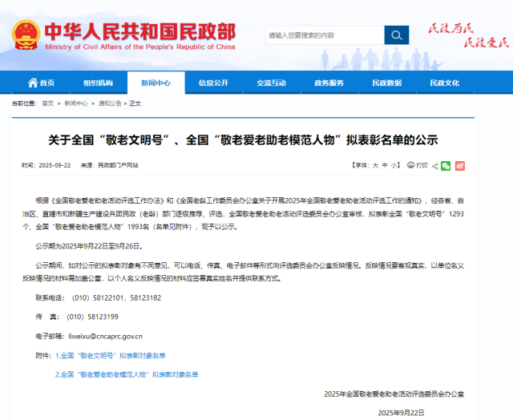513x420 pixels.
Task: Share article via Weibo icon
Action: point(459,166)
